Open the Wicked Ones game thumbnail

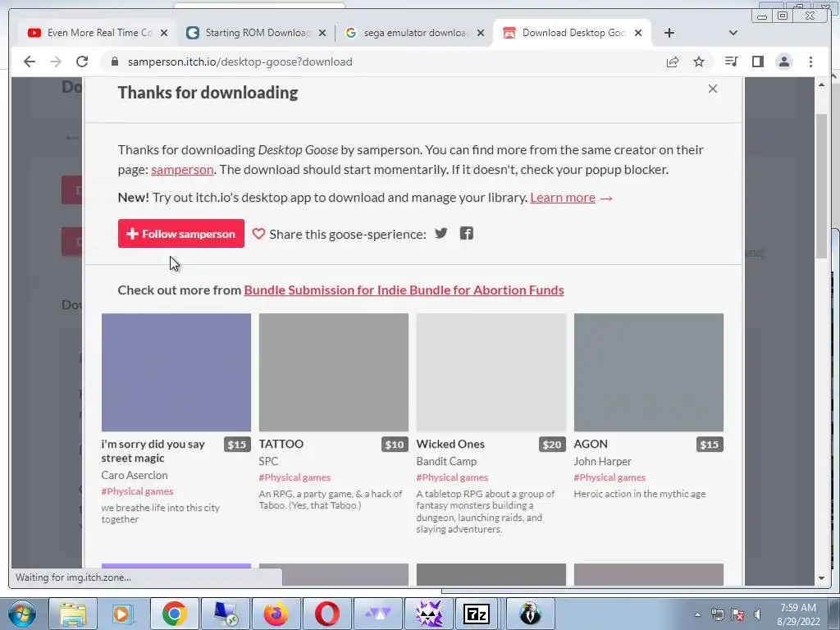pos(491,372)
